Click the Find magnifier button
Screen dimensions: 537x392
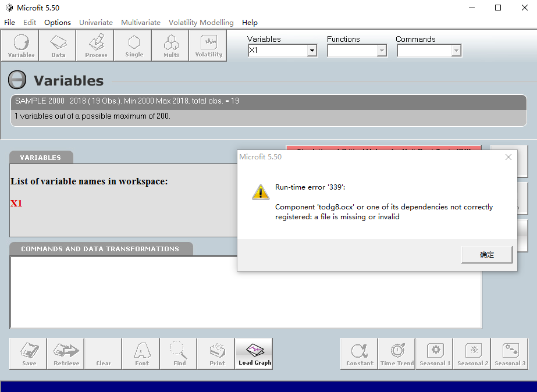click(x=179, y=354)
